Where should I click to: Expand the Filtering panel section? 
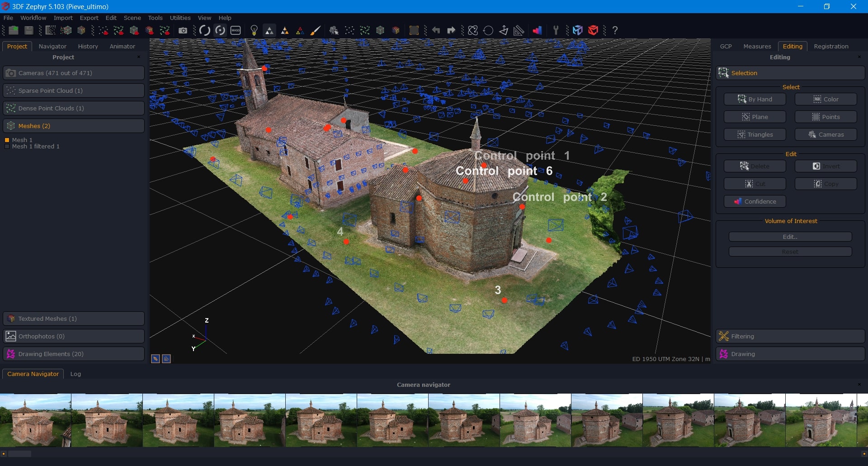(790, 336)
